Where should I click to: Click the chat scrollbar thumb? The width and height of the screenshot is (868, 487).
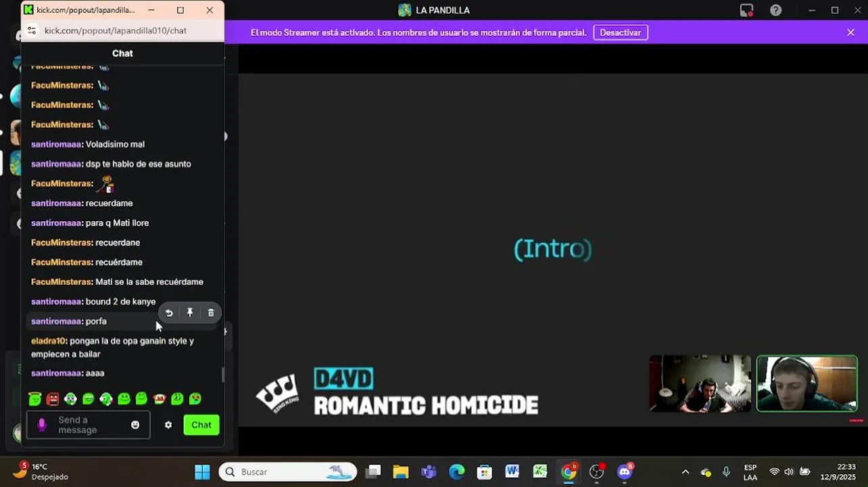point(223,375)
